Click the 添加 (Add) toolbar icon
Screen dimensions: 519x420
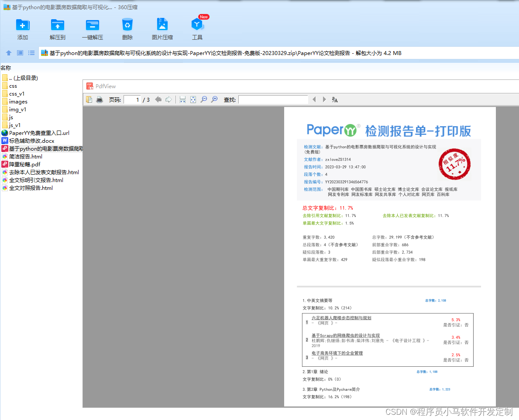pos(23,25)
